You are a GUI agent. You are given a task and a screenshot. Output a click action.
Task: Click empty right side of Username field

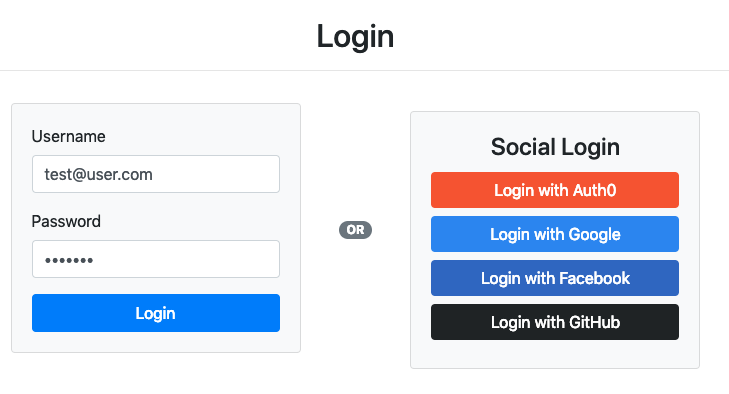219,174
